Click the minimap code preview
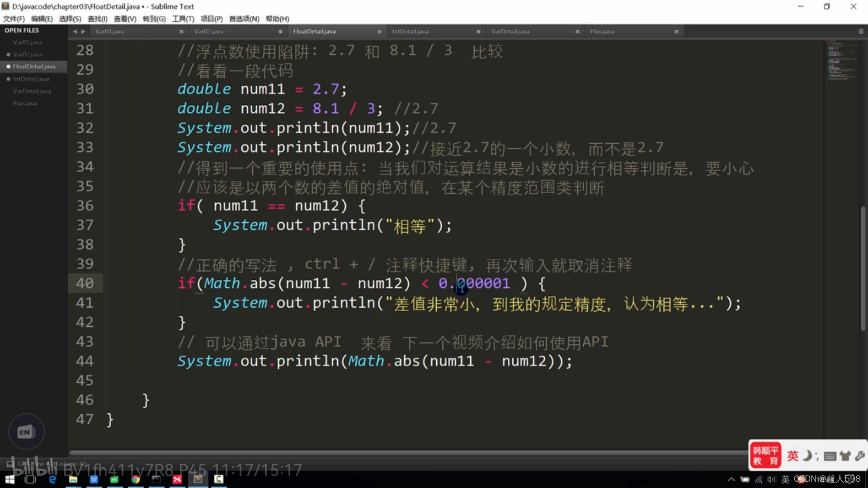The image size is (868, 488). 841,61
